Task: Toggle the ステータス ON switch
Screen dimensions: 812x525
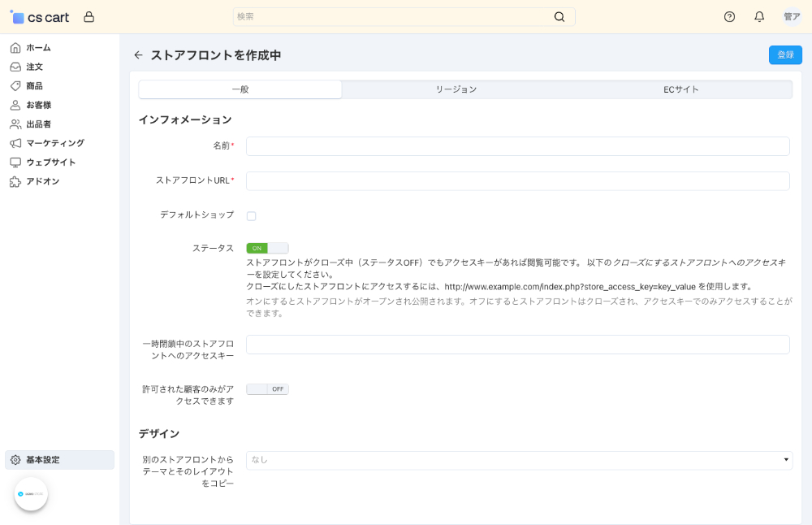Action: [267, 248]
